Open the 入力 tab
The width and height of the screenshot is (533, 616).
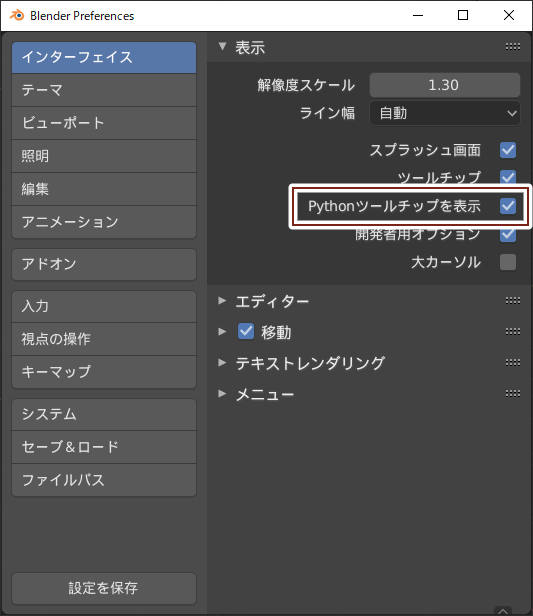pyautogui.click(x=104, y=306)
